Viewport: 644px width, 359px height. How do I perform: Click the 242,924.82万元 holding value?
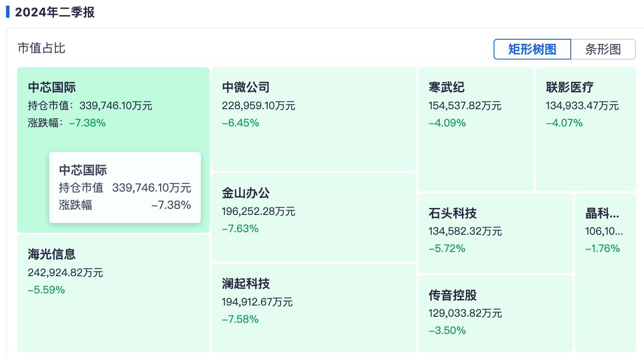[x=66, y=273]
